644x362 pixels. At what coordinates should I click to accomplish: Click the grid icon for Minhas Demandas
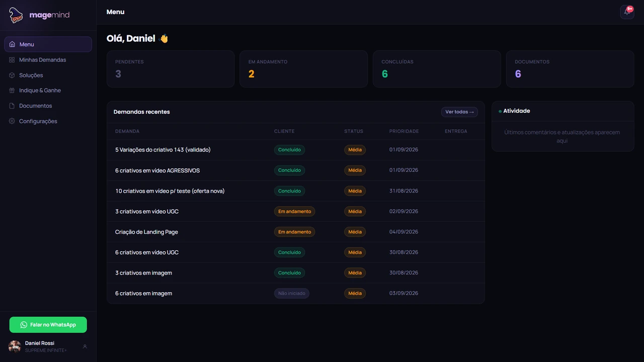(x=12, y=60)
